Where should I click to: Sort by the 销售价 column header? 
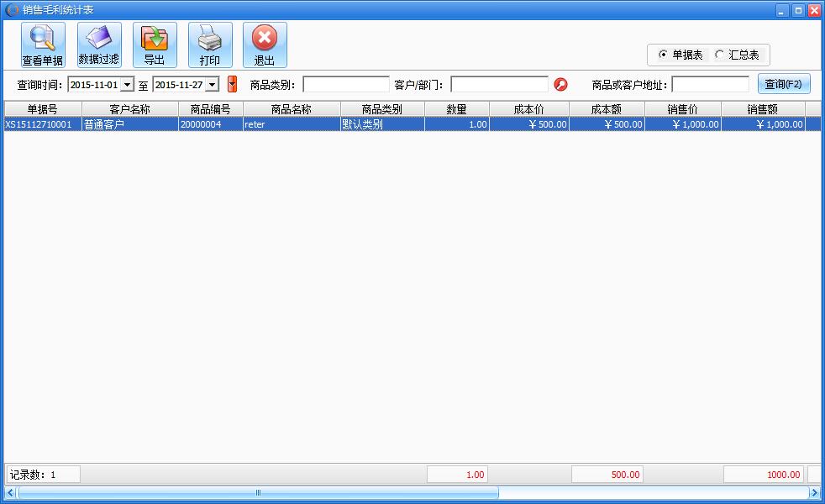pos(683,109)
